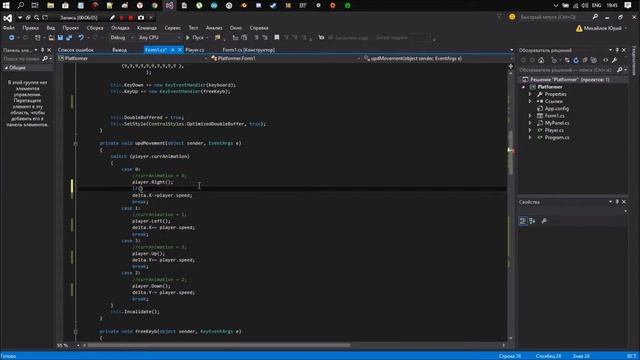The image size is (640, 360).
Task: Click the Windows taskbar search icon
Action: tap(20, 6)
